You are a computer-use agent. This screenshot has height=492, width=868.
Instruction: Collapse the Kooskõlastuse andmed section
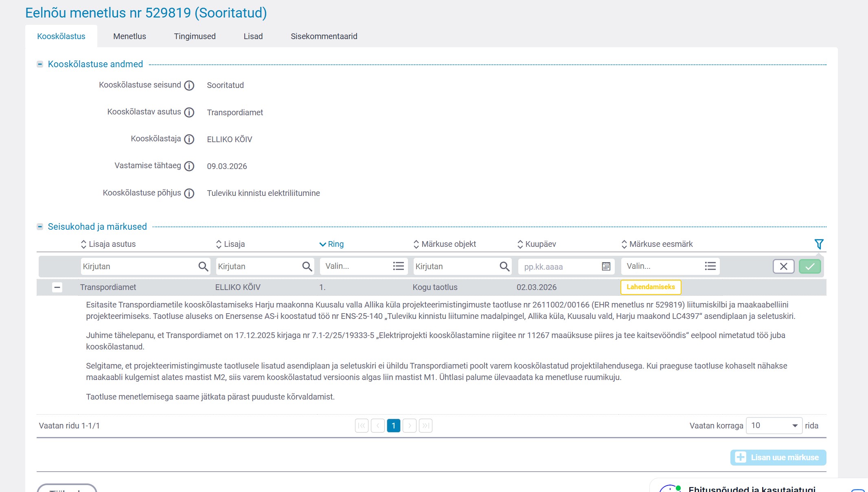(x=40, y=64)
